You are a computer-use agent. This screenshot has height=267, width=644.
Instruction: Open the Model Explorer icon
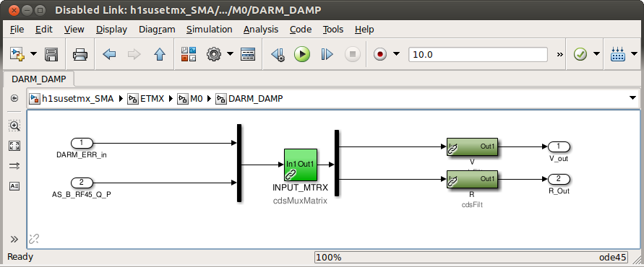tap(248, 54)
